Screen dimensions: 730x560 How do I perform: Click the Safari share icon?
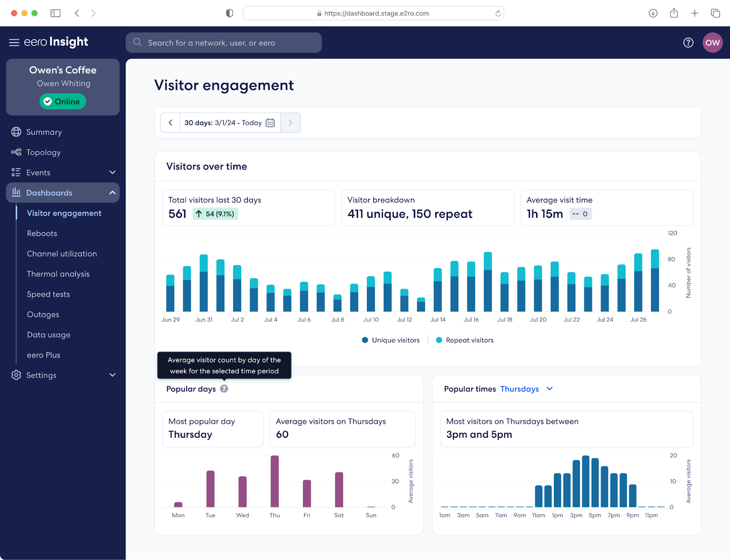(x=674, y=13)
